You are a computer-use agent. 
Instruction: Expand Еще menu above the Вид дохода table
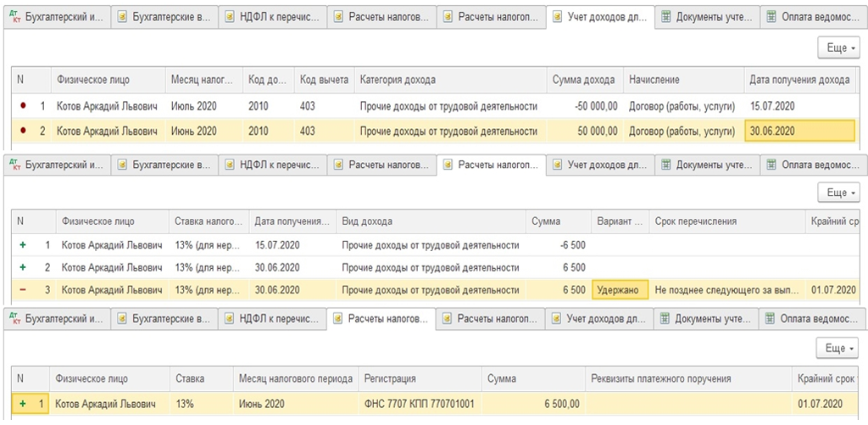pyautogui.click(x=842, y=193)
